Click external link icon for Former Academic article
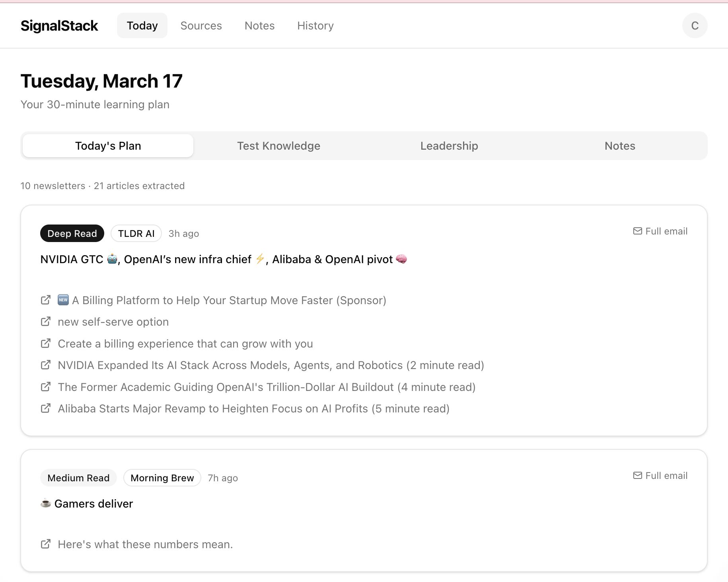Image resolution: width=728 pixels, height=582 pixels. coord(46,387)
